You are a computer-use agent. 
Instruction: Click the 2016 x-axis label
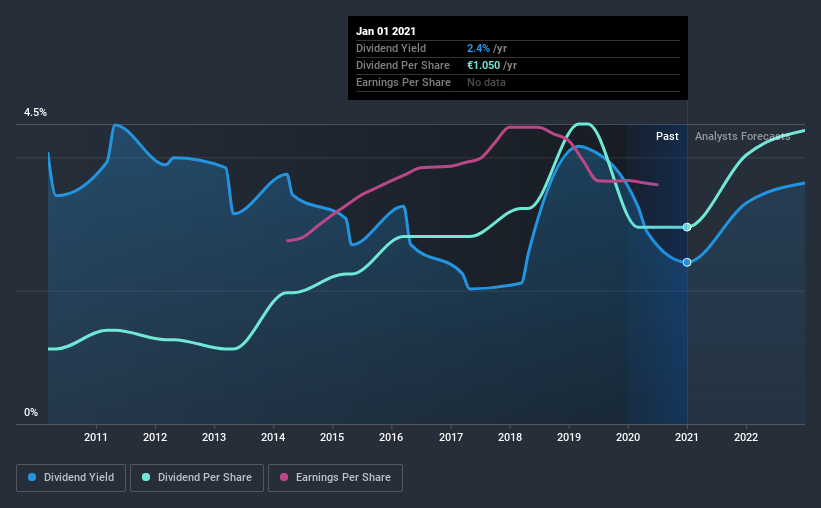391,437
